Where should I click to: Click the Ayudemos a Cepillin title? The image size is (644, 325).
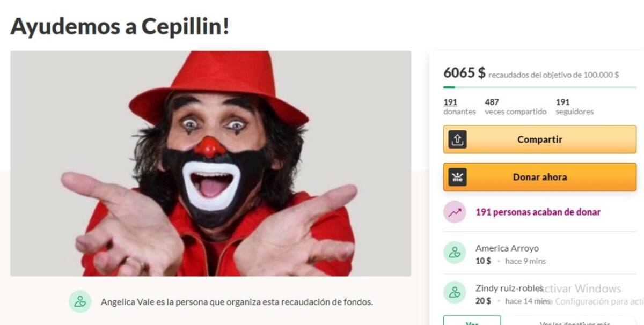pos(120,26)
